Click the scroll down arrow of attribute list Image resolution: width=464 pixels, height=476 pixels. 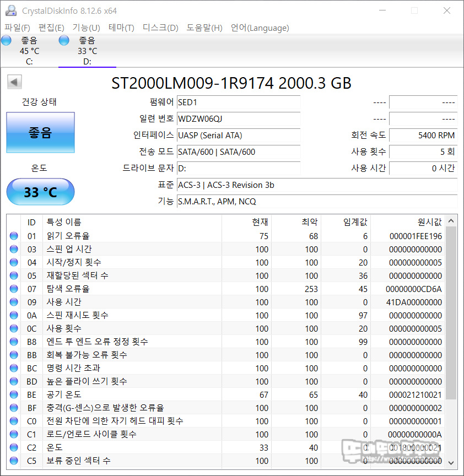451,463
